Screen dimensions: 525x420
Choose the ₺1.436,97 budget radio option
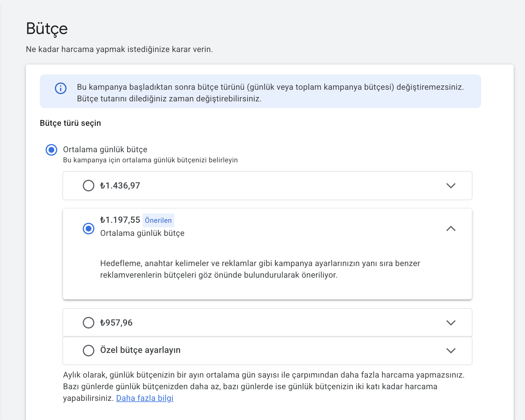(x=89, y=186)
